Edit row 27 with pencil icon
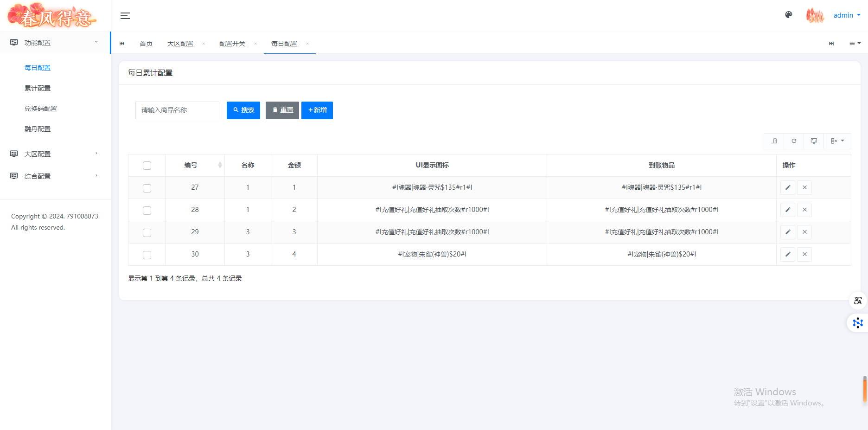 click(x=788, y=187)
